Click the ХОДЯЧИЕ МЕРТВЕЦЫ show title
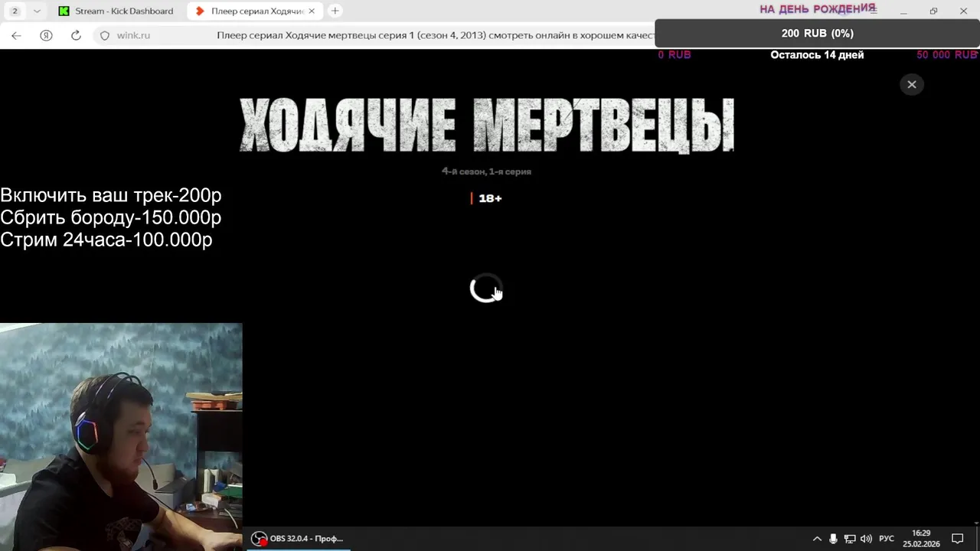This screenshot has width=980, height=551. pos(487,126)
